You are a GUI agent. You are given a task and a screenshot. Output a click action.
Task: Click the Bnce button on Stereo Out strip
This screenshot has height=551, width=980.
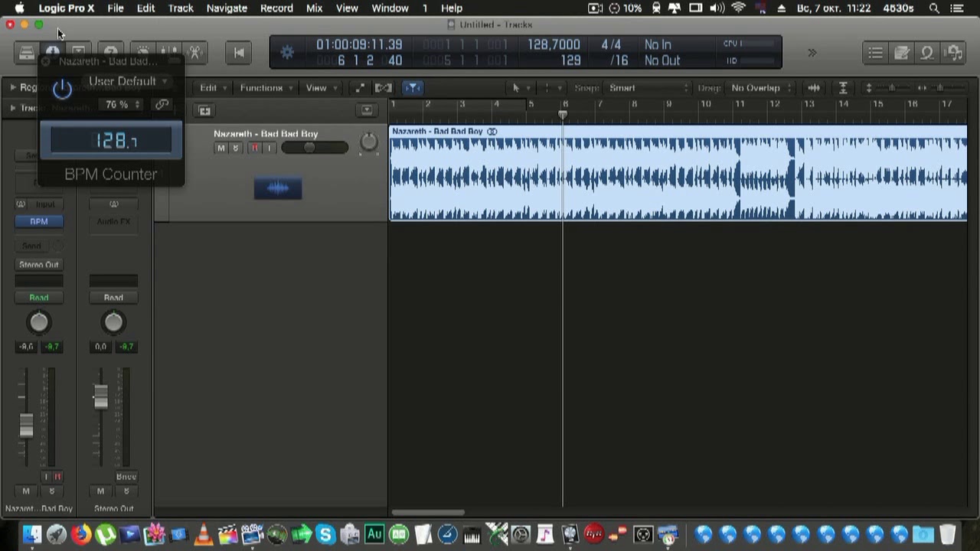coord(126,477)
